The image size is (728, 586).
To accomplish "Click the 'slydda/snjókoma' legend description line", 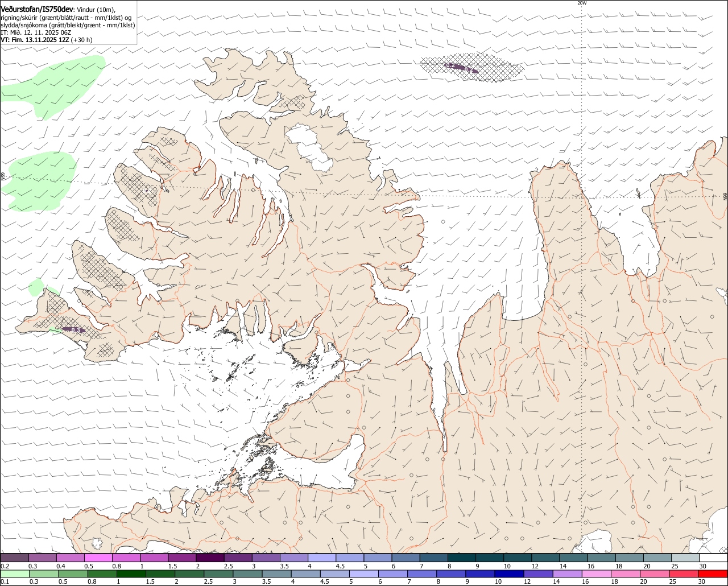I will tap(68, 25).
